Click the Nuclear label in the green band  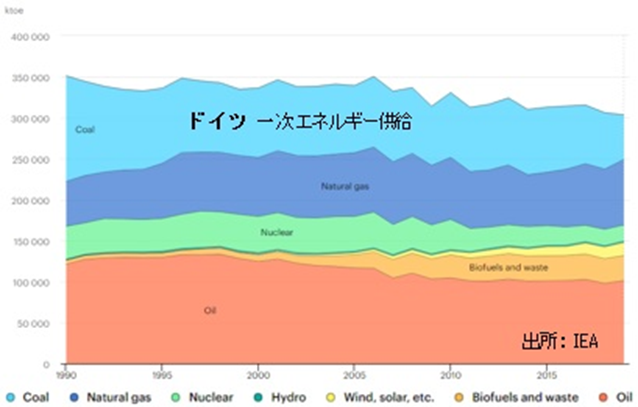click(276, 232)
